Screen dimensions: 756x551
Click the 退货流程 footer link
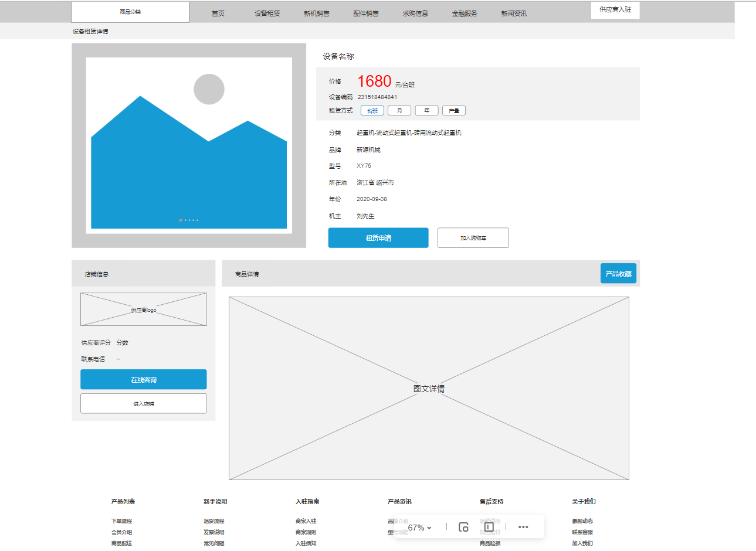point(214,521)
